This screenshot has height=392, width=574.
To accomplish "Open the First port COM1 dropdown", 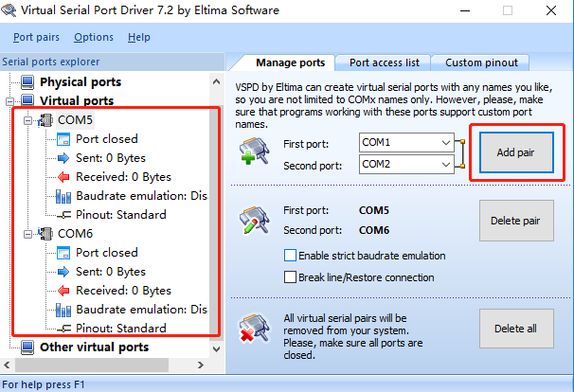I will tap(406, 142).
